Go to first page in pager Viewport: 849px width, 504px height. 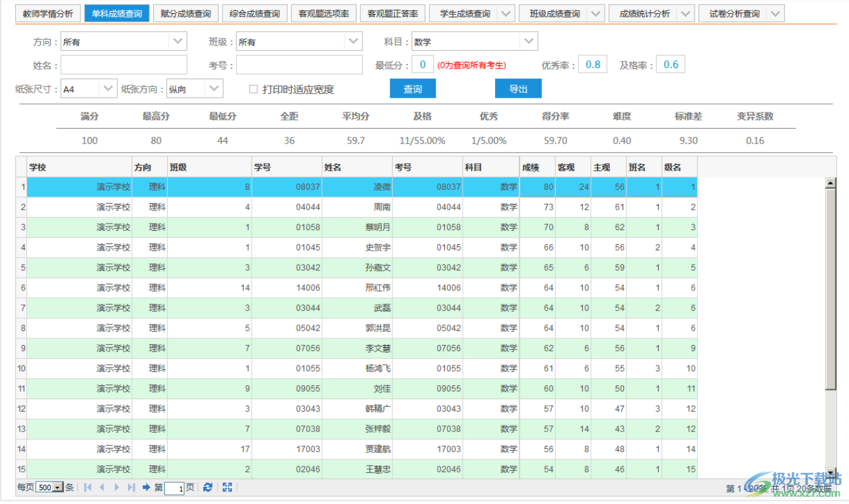click(88, 488)
